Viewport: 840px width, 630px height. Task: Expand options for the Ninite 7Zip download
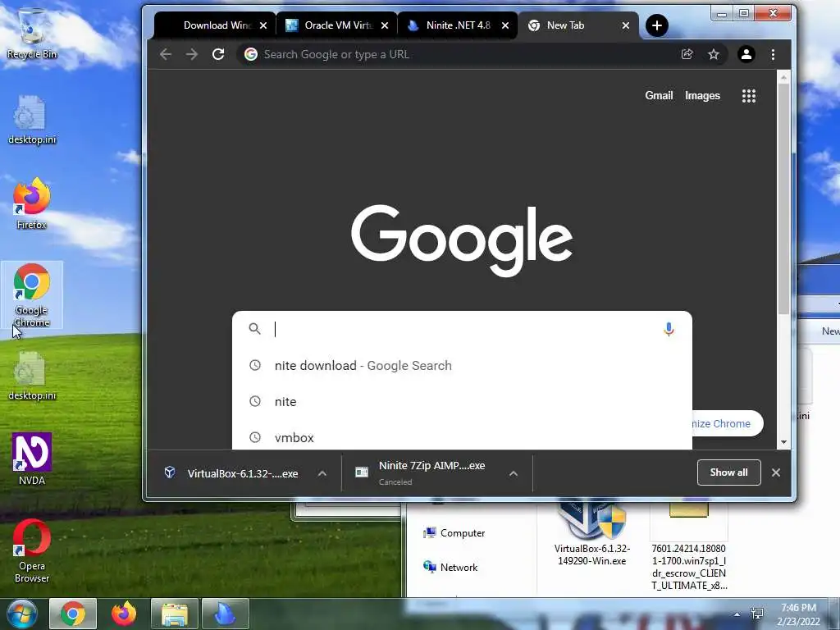tap(514, 473)
